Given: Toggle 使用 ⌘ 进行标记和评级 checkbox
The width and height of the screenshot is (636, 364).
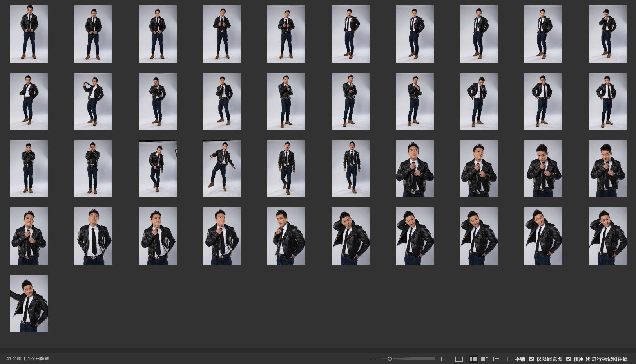Looking at the screenshot, I should pyautogui.click(x=569, y=359).
